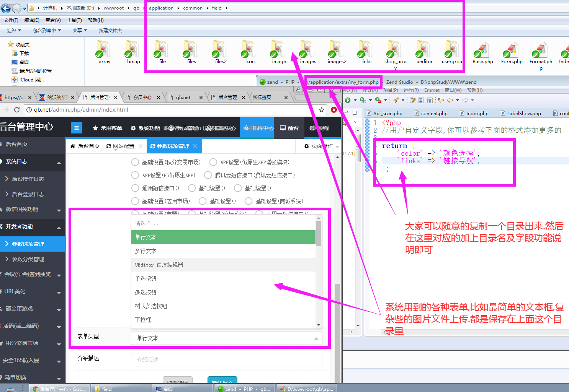Viewport: 569px width, 392px height.
Task: Click the Explorer back navigation arrow
Action: pyautogui.click(x=6, y=8)
